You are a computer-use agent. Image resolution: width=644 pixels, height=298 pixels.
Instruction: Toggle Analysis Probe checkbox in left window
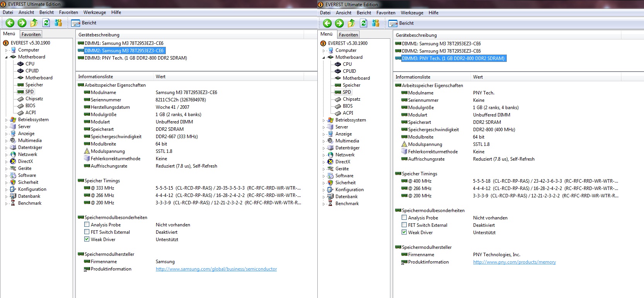point(87,224)
